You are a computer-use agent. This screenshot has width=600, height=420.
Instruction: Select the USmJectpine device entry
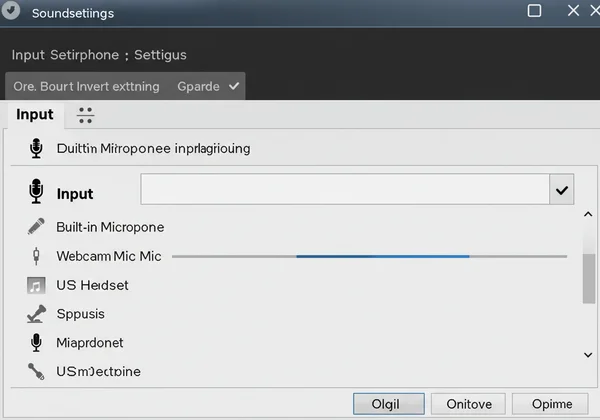click(x=98, y=371)
